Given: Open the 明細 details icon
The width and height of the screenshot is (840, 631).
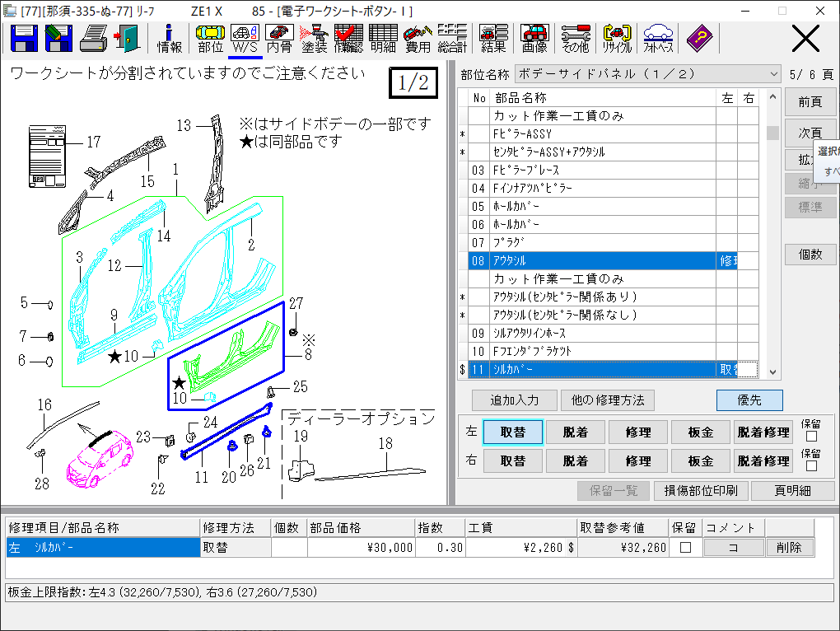Looking at the screenshot, I should (x=383, y=38).
